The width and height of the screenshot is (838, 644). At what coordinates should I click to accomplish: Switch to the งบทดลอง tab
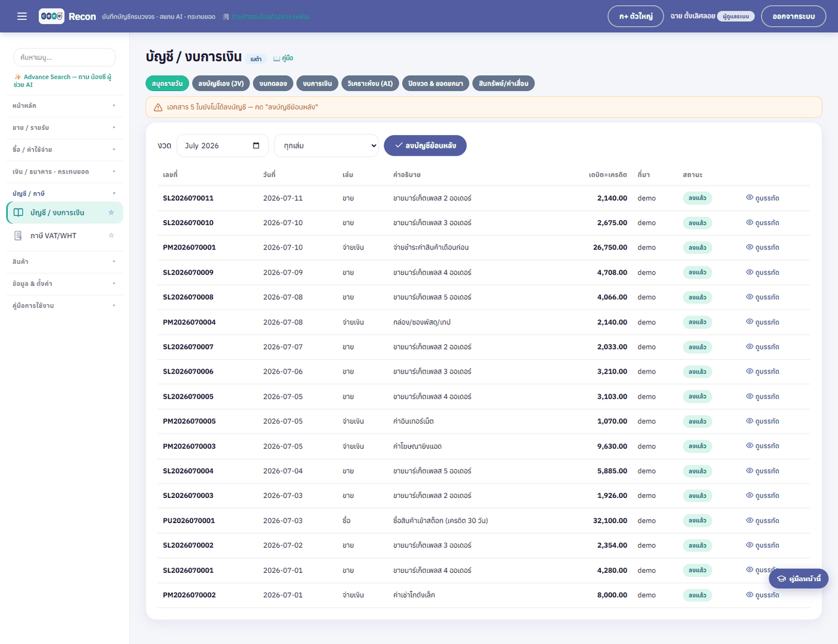point(273,83)
